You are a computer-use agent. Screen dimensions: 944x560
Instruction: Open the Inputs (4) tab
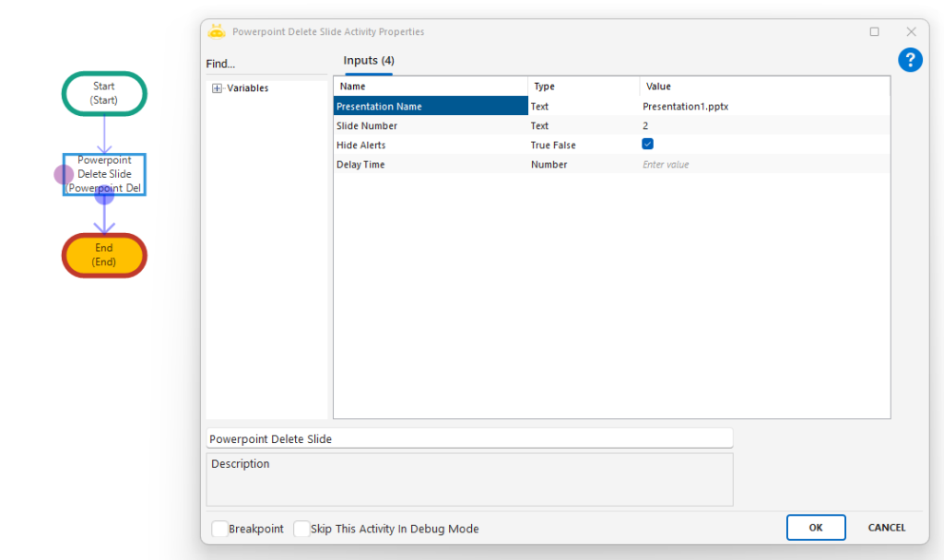click(369, 61)
